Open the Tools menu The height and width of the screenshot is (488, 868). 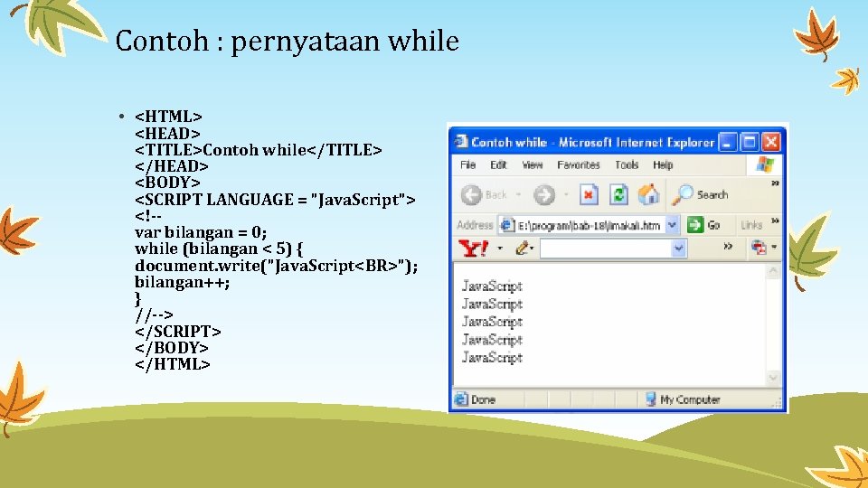pos(627,164)
